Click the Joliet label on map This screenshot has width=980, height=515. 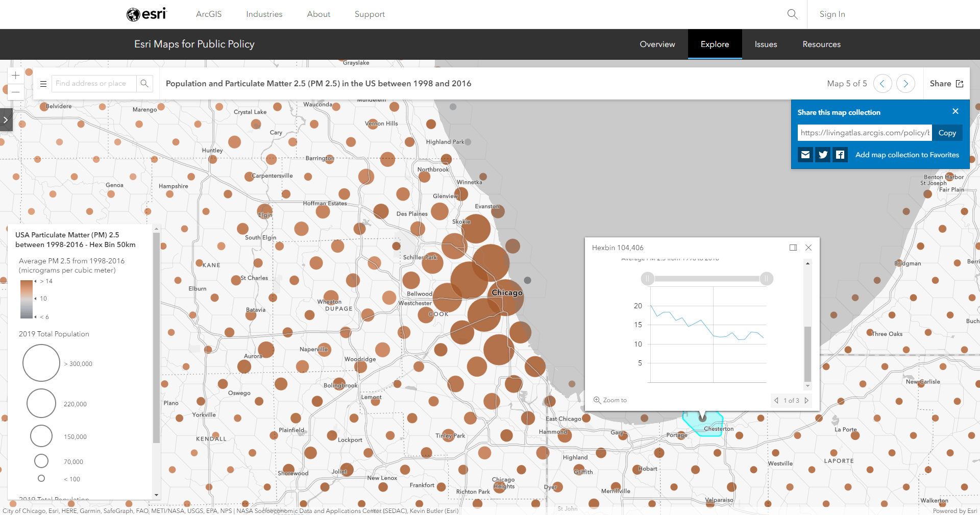coord(339,472)
